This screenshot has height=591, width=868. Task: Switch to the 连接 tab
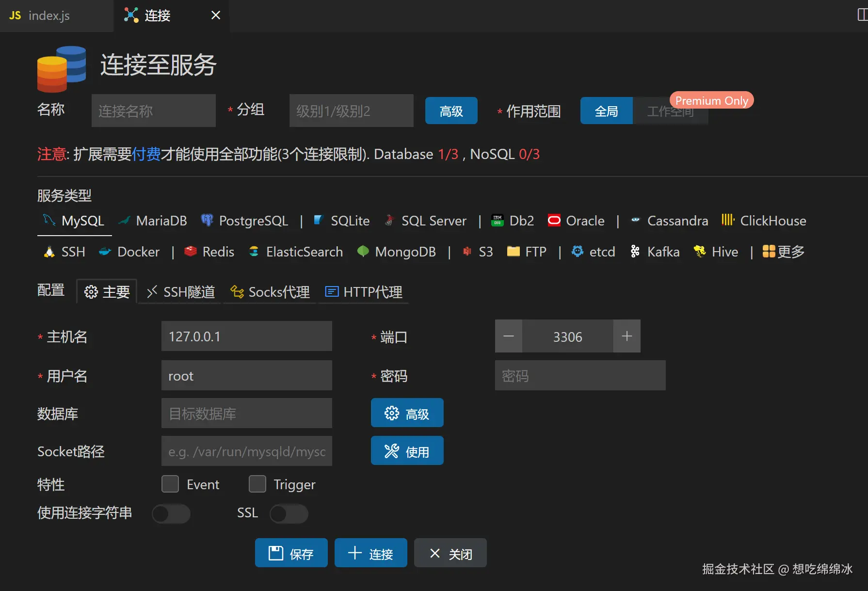coord(171,16)
